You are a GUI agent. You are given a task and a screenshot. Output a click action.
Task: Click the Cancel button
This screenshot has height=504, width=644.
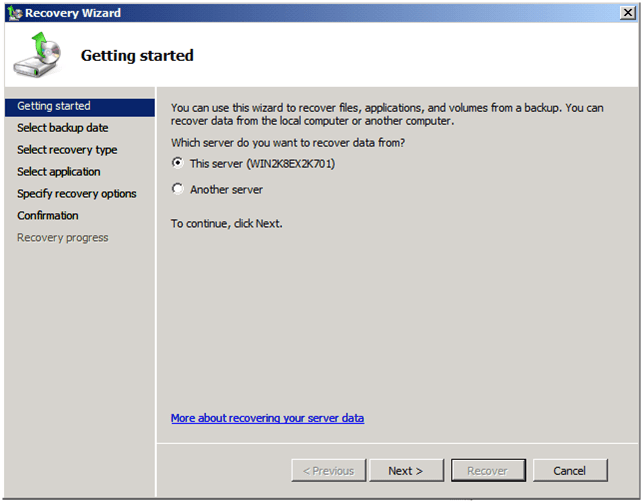[x=569, y=471]
